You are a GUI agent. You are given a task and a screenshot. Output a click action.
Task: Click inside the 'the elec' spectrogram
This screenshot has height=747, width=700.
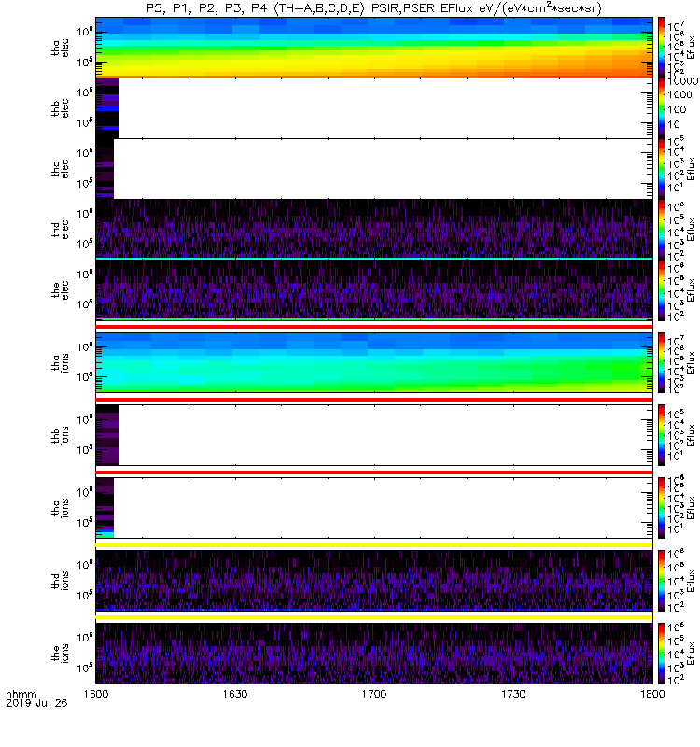(374, 289)
